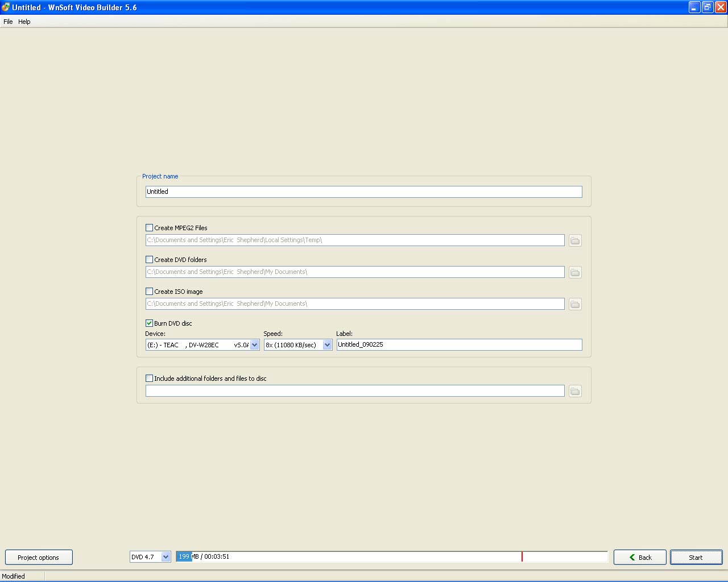728x582 pixels.
Task: Open the Help menu
Action: (x=24, y=22)
